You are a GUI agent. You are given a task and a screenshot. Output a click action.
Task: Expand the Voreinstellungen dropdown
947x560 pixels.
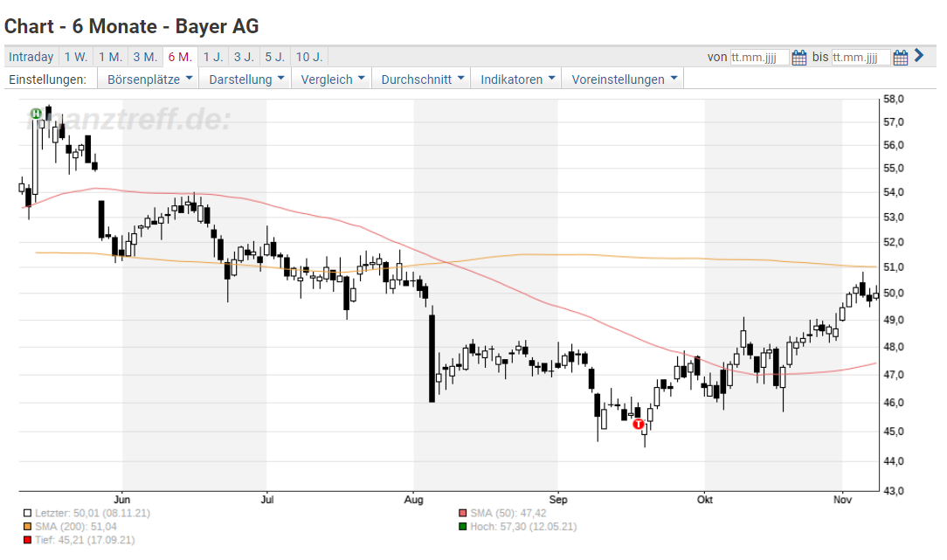pos(623,80)
